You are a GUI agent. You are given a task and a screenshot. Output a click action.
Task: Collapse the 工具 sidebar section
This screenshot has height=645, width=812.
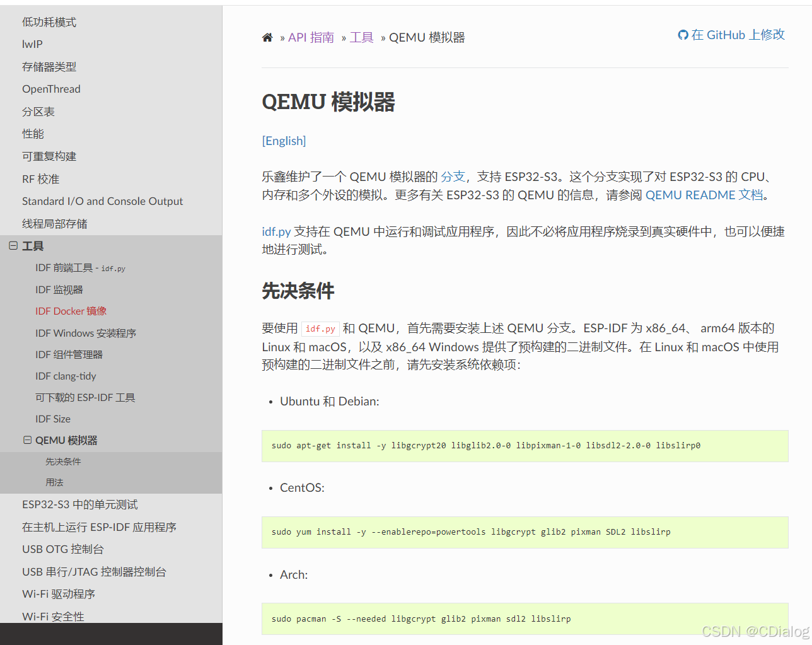[13, 246]
